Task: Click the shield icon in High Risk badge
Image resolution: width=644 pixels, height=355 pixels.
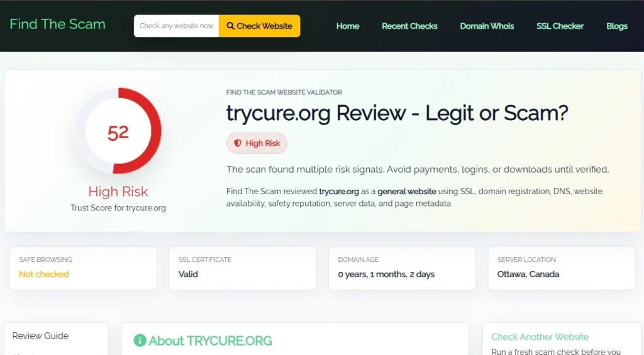Action: pos(237,143)
